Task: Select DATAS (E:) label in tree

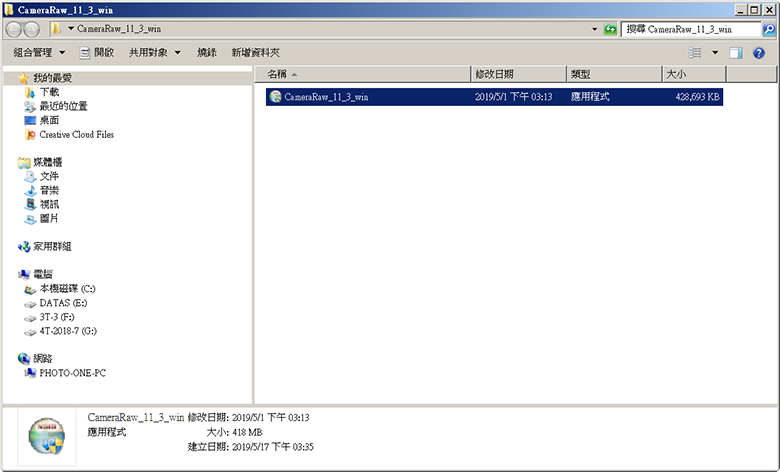Action: (63, 303)
